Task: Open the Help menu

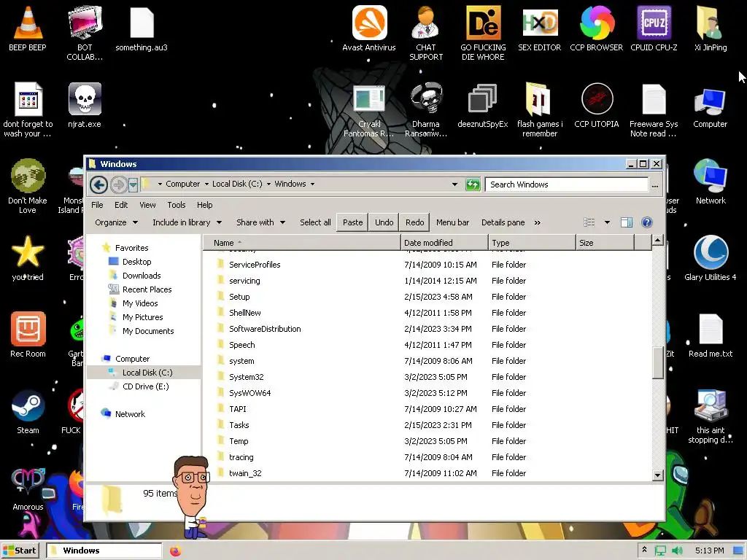Action: [205, 205]
